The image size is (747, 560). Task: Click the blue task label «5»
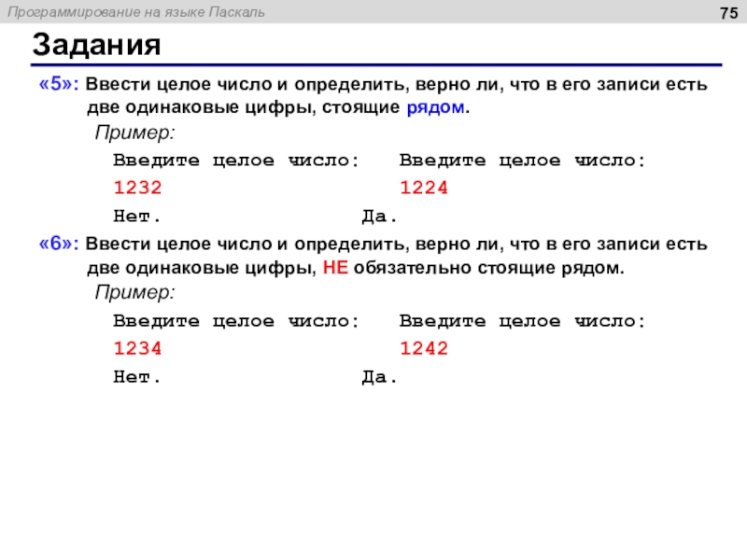(x=59, y=84)
